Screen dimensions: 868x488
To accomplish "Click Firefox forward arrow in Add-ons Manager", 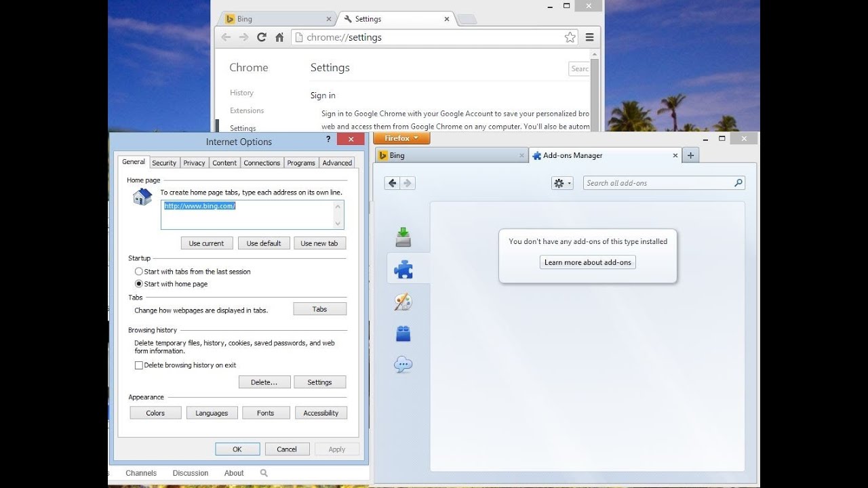I will point(407,183).
